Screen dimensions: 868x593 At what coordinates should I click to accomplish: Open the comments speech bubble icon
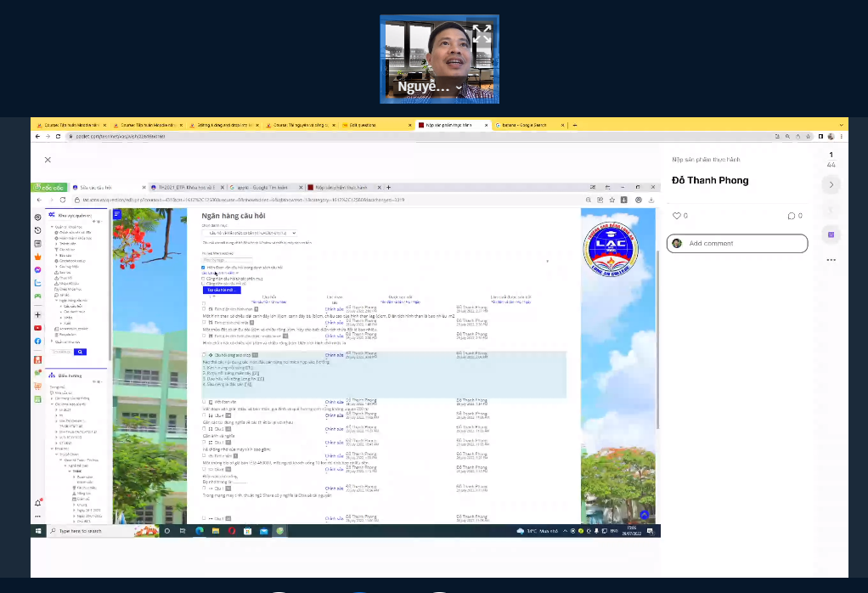(792, 216)
